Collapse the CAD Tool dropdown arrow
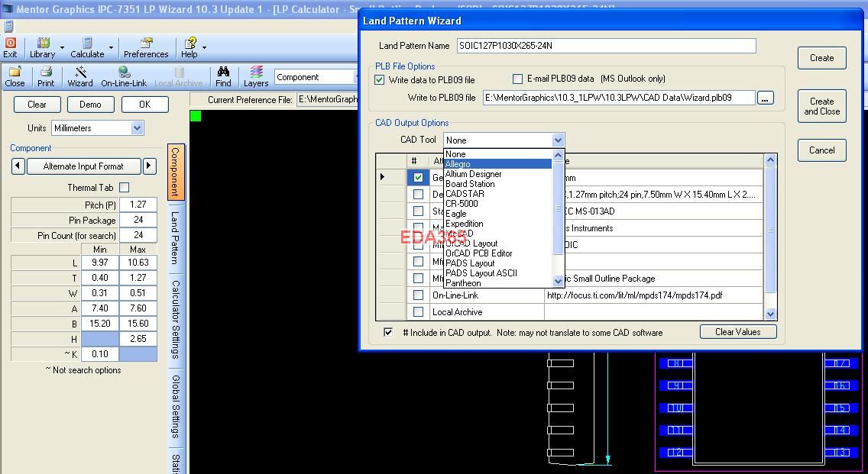 [x=558, y=140]
